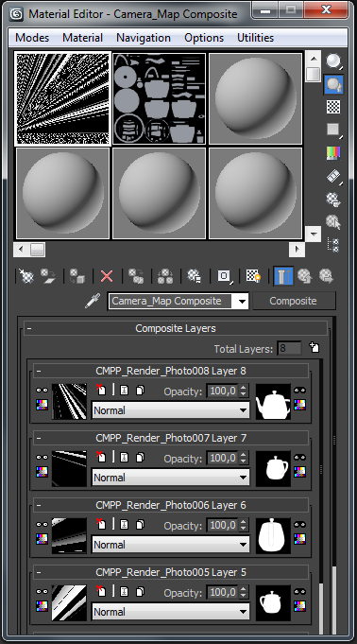Toggle Show Shaded Material in Viewport
This screenshot has height=644, width=357.
tap(253, 275)
